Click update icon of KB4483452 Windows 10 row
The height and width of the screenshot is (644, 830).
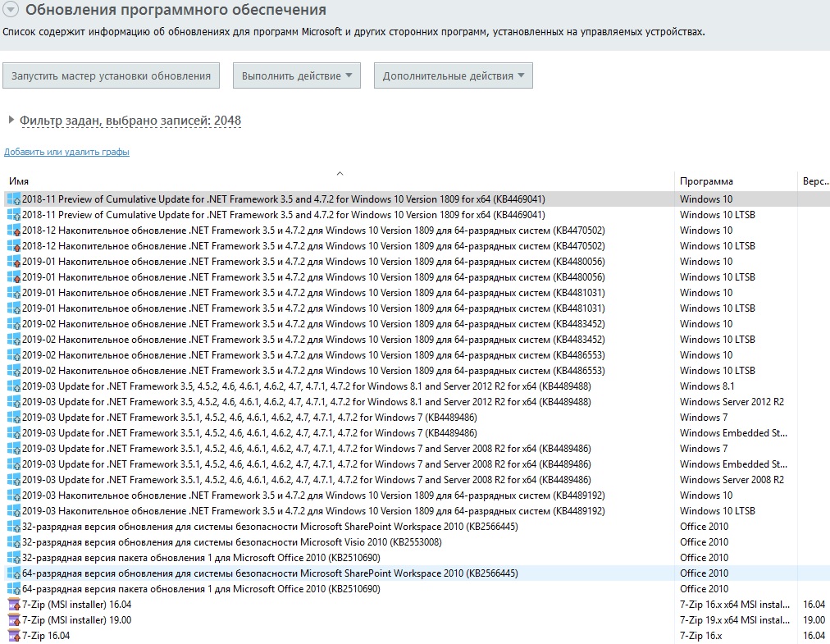click(x=14, y=324)
